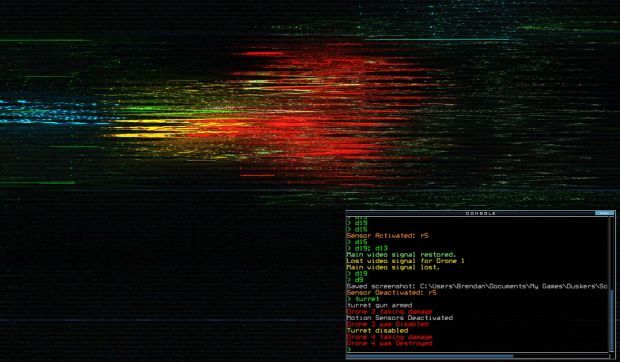Click the CONSOLE title bar label
The image size is (620, 362).
coord(480,213)
